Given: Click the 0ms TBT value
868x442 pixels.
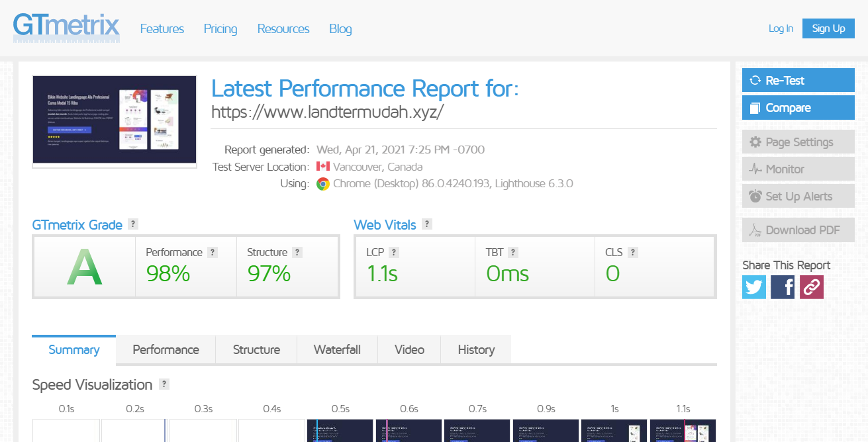Looking at the screenshot, I should tap(508, 273).
